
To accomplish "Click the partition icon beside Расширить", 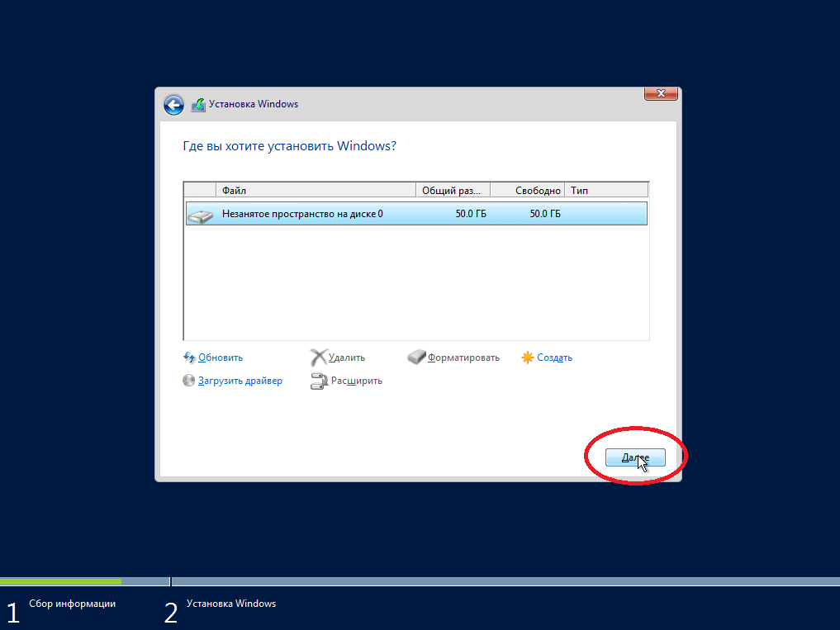I will tap(318, 381).
